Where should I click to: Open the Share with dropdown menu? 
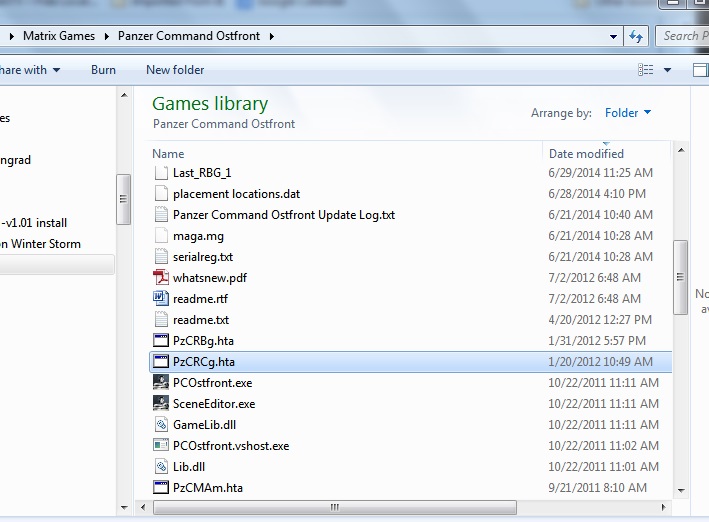pos(30,70)
